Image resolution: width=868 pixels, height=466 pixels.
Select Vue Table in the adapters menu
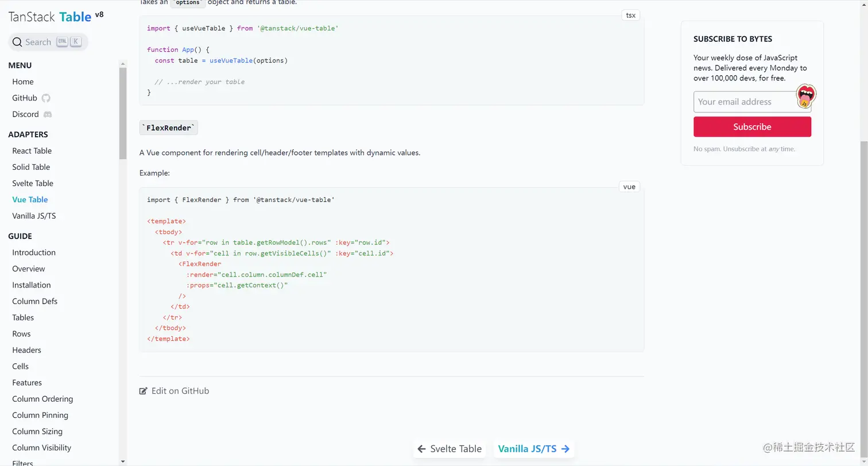[x=30, y=200]
